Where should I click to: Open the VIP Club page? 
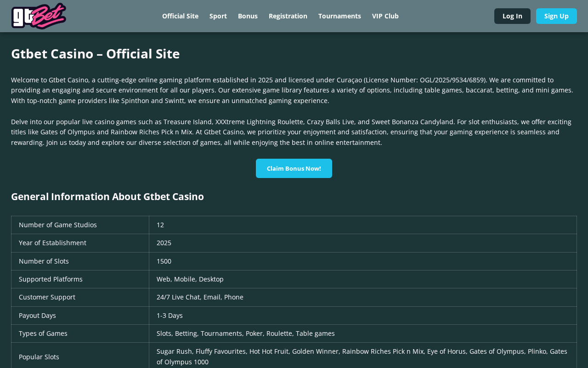pos(385,16)
